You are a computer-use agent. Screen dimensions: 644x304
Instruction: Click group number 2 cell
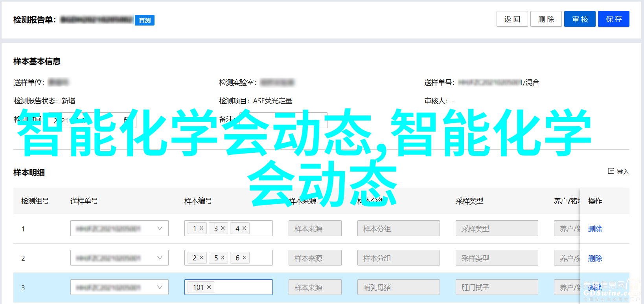click(x=23, y=258)
